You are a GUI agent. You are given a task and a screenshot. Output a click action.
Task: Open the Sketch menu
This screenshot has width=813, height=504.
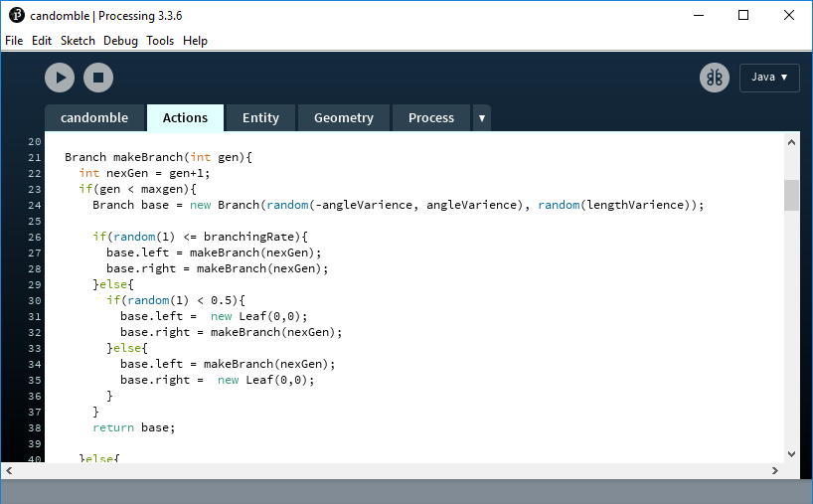78,41
